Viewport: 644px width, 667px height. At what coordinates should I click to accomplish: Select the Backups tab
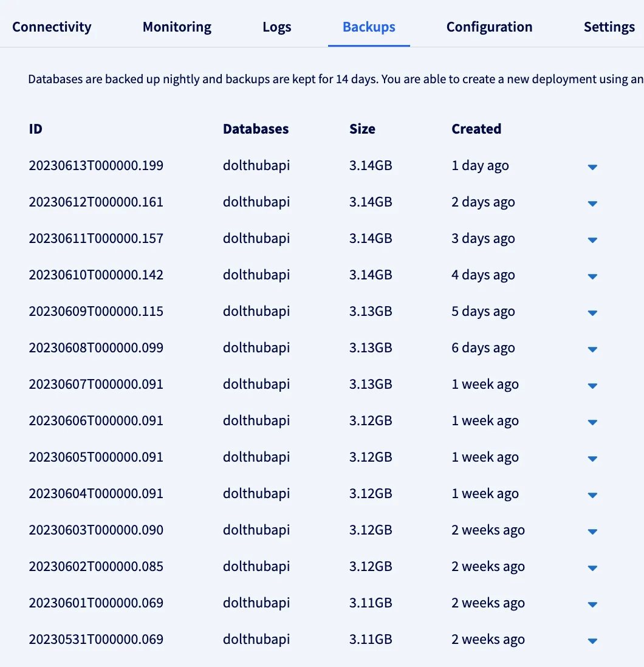[x=369, y=27]
